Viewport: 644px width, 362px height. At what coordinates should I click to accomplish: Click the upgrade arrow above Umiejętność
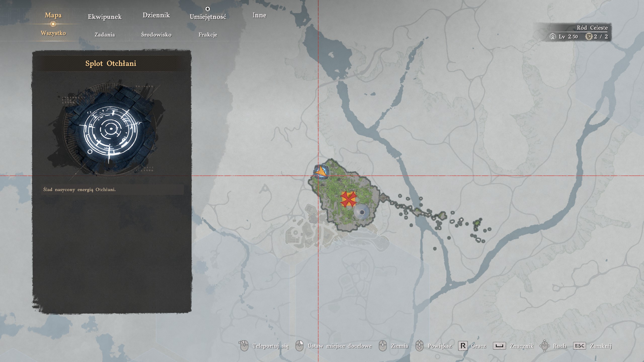coord(208,9)
